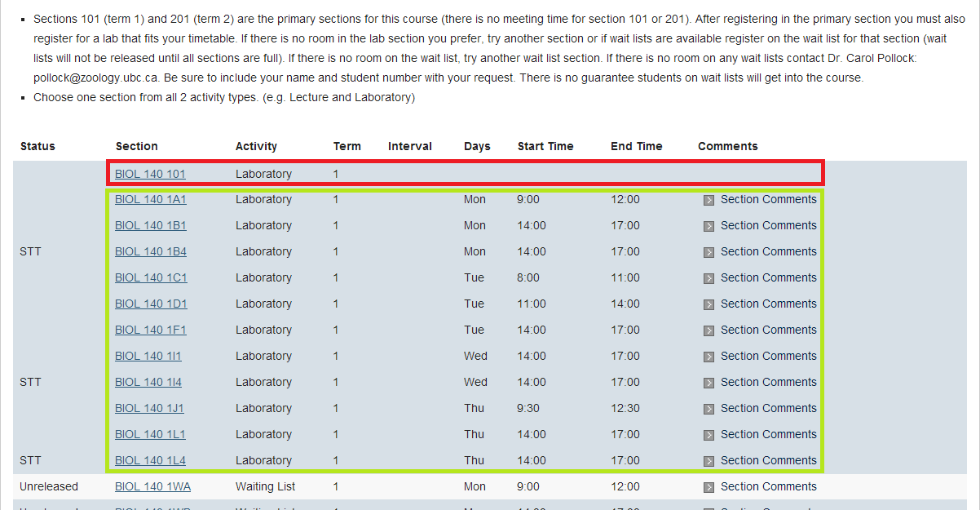
Task: Open the BIOL 140 1A1 lab section
Action: [x=150, y=199]
